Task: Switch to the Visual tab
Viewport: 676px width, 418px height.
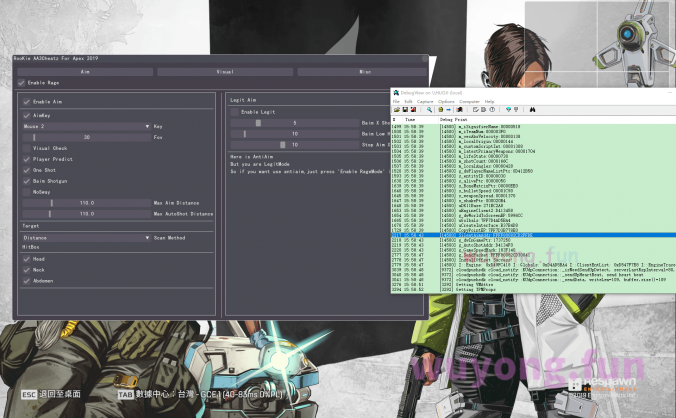Action: [224, 72]
